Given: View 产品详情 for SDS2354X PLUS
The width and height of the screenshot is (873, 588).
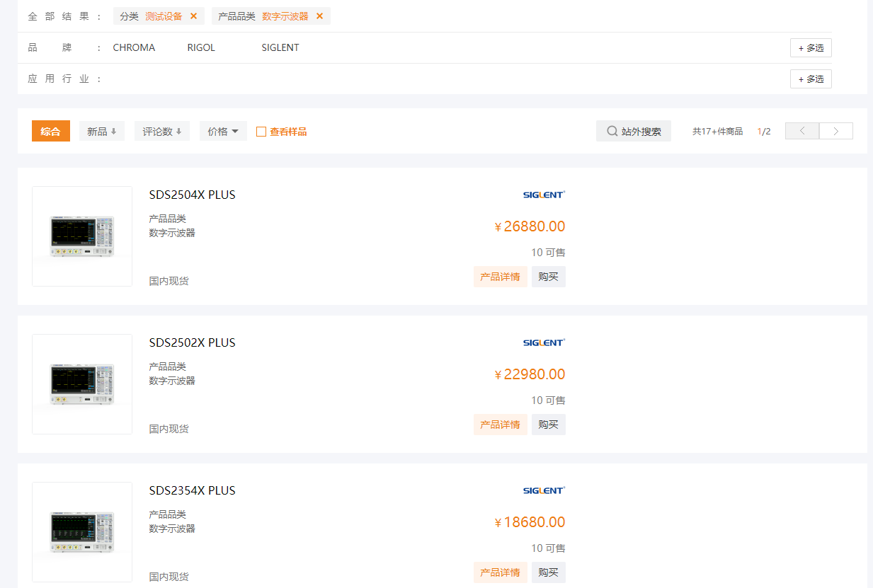Looking at the screenshot, I should [x=501, y=572].
